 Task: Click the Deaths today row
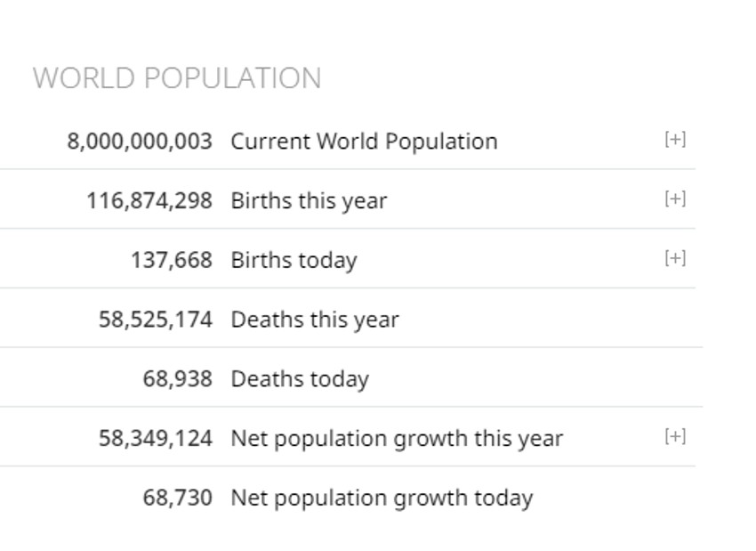point(489,379)
